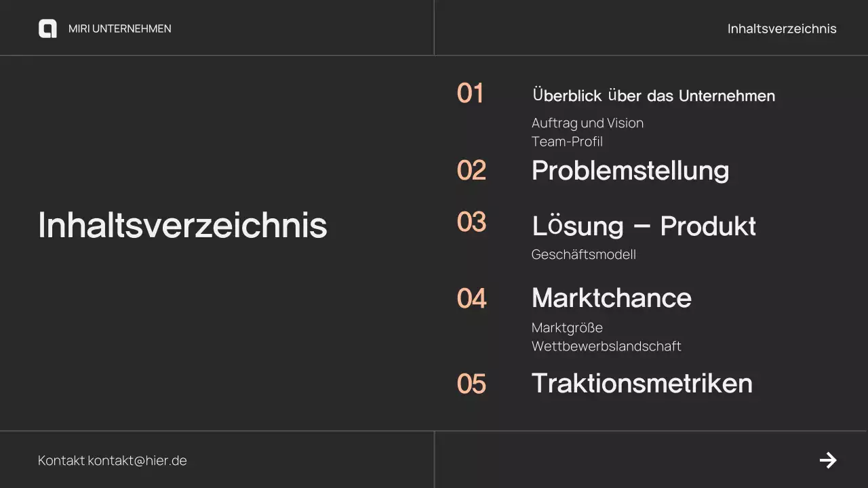Open the Lösung – Produkt section

tap(644, 226)
